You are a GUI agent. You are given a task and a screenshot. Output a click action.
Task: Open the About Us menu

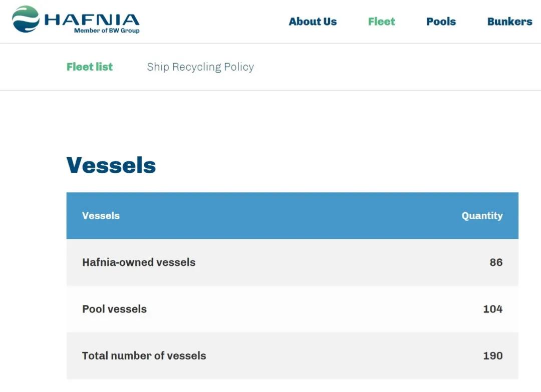pos(313,22)
